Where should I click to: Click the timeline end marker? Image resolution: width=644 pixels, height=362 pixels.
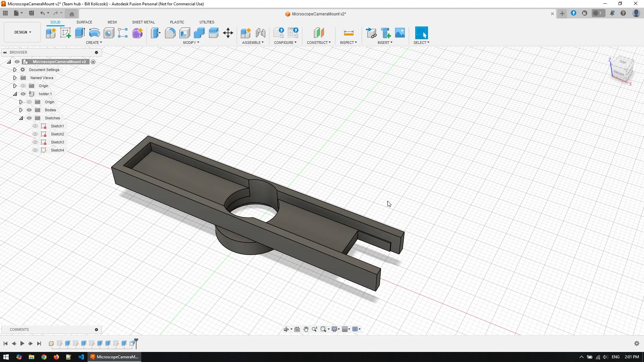point(136,343)
